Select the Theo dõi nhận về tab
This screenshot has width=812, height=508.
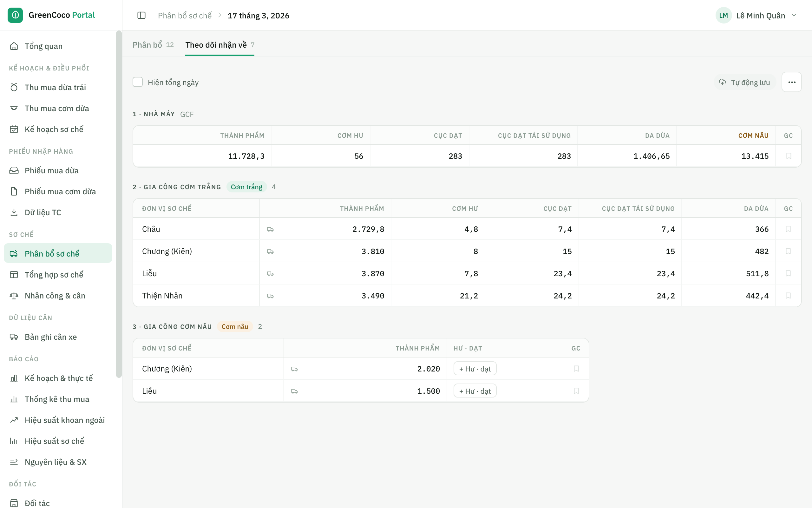(220, 45)
